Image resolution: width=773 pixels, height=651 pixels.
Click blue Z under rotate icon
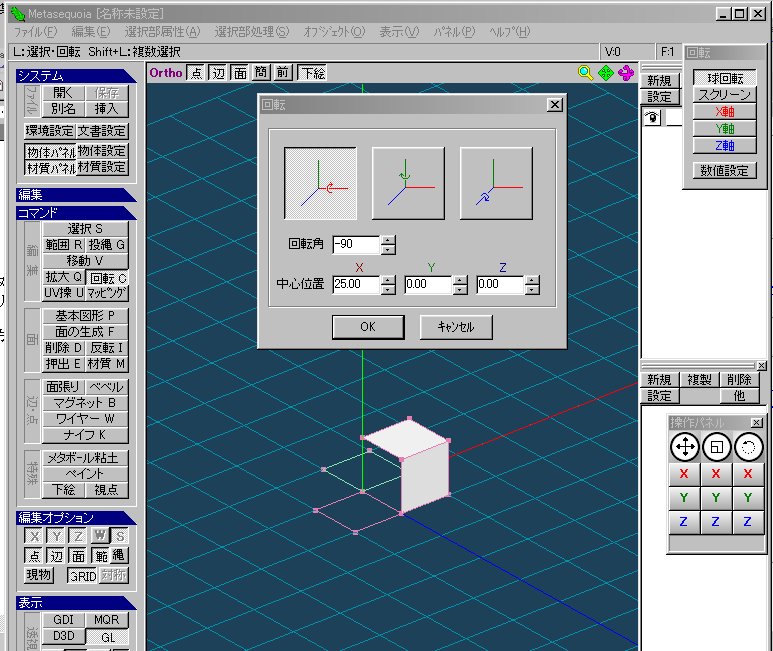(x=748, y=521)
